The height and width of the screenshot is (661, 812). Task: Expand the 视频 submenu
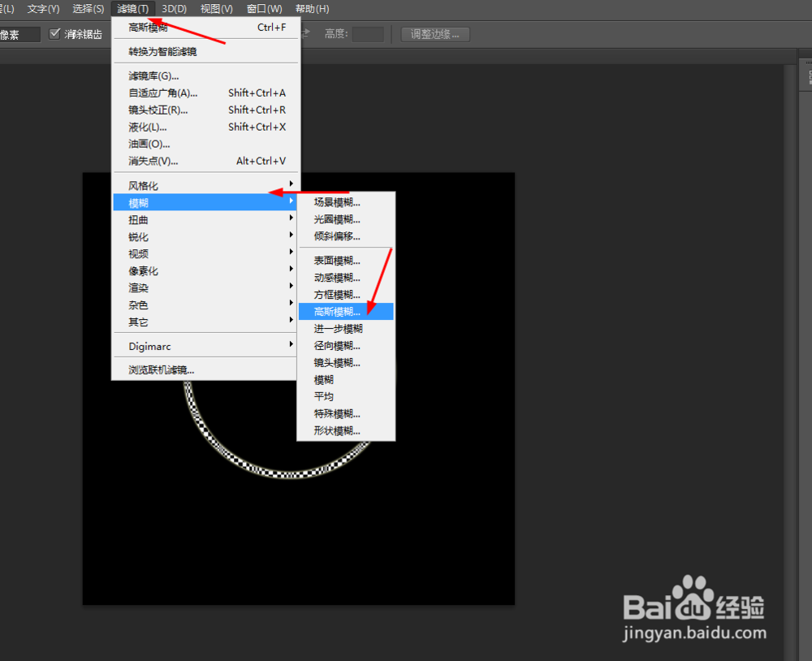pyautogui.click(x=205, y=254)
